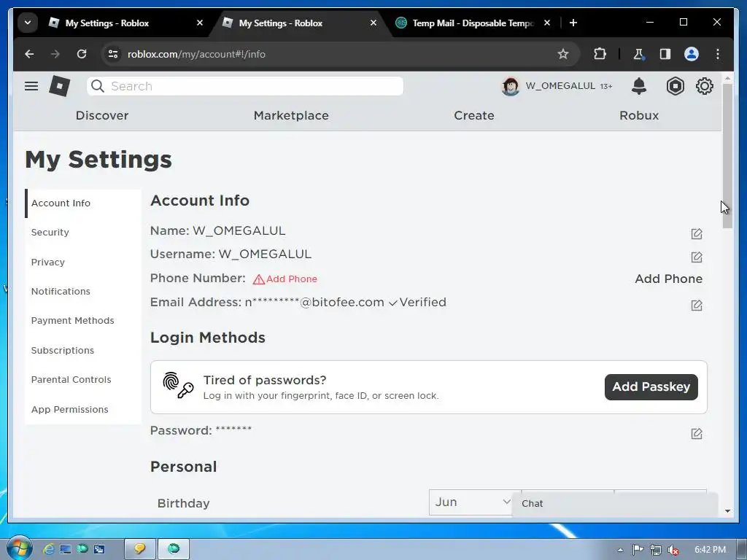The image size is (747, 560).
Task: Open the notifications bell icon
Action: coord(639,86)
